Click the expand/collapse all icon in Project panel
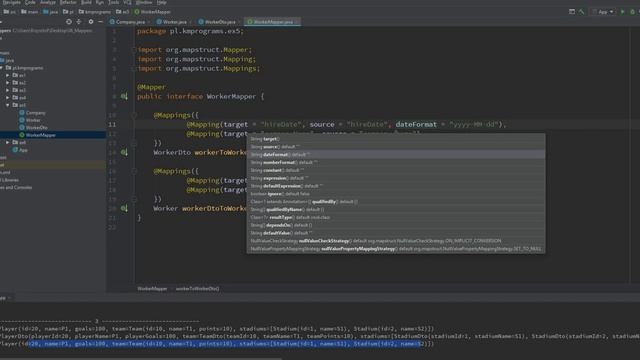The image size is (640, 360). (x=79, y=22)
